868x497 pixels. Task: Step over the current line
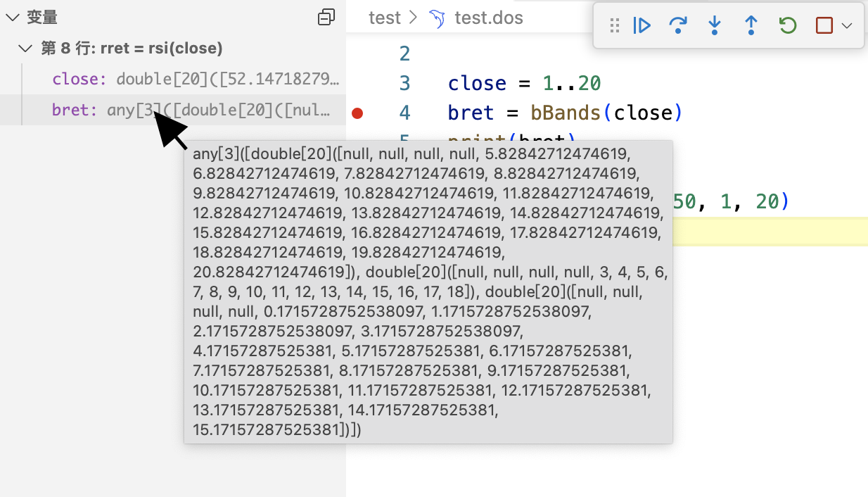pyautogui.click(x=678, y=26)
